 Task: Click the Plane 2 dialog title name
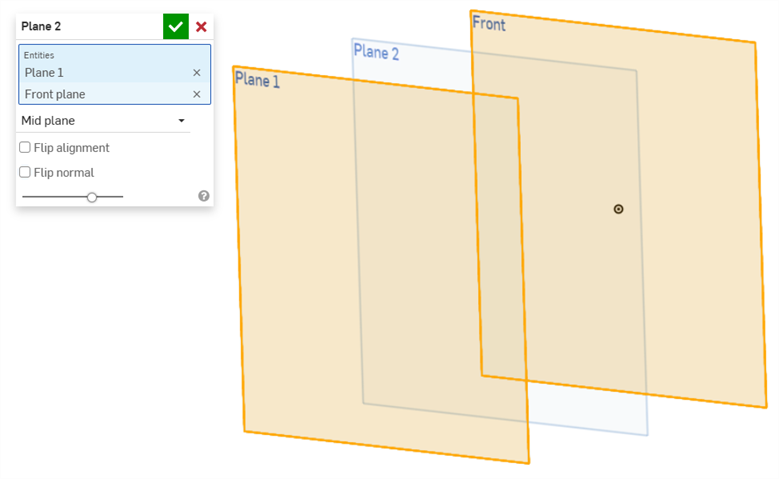(x=41, y=27)
